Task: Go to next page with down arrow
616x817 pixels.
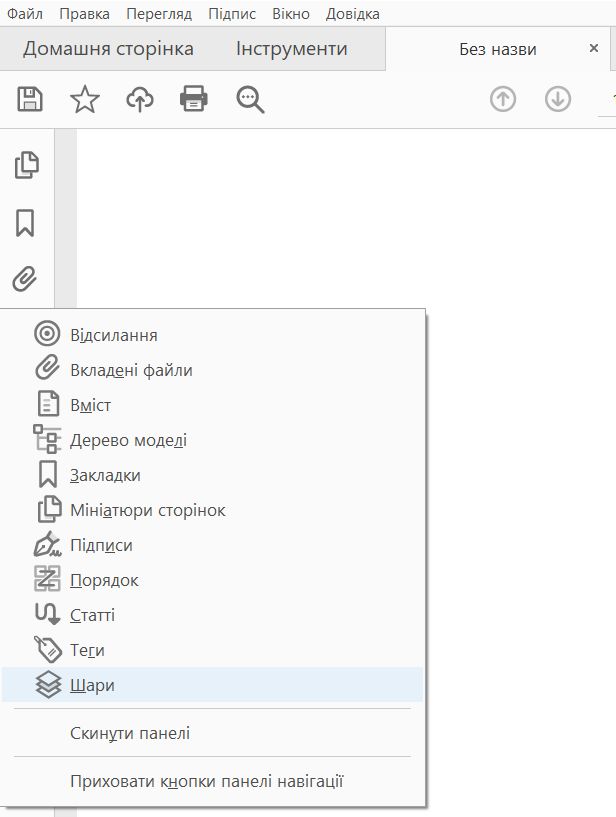Action: pos(557,99)
